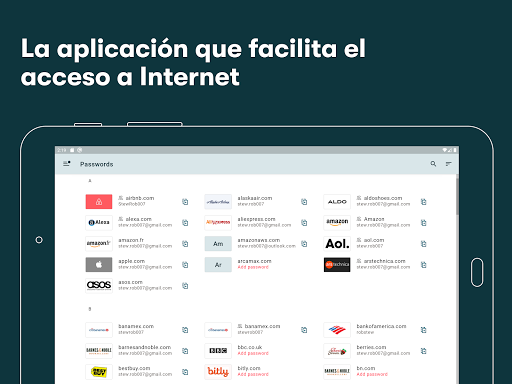512x384 pixels.
Task: Copy password for aol.com entry
Action: point(423,244)
